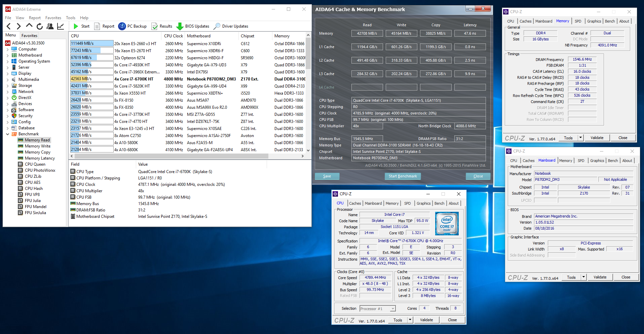The image size is (644, 334).
Task: Click the AIDA64 forward navigation arrow
Action: [19, 26]
